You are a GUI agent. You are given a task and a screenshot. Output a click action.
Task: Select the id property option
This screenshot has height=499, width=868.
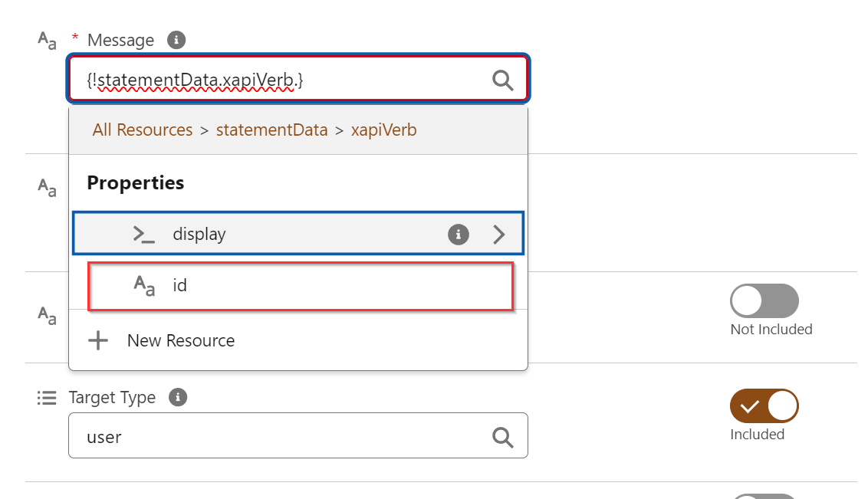click(x=299, y=286)
